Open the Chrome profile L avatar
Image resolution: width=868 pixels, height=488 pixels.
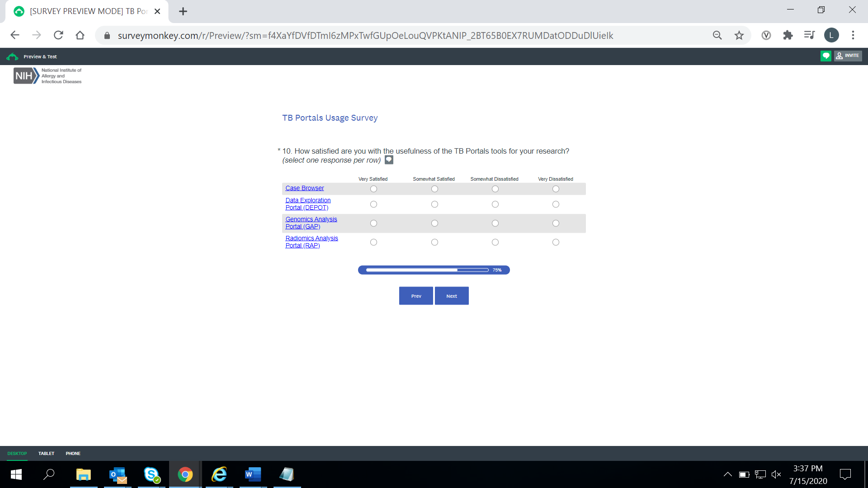point(831,35)
